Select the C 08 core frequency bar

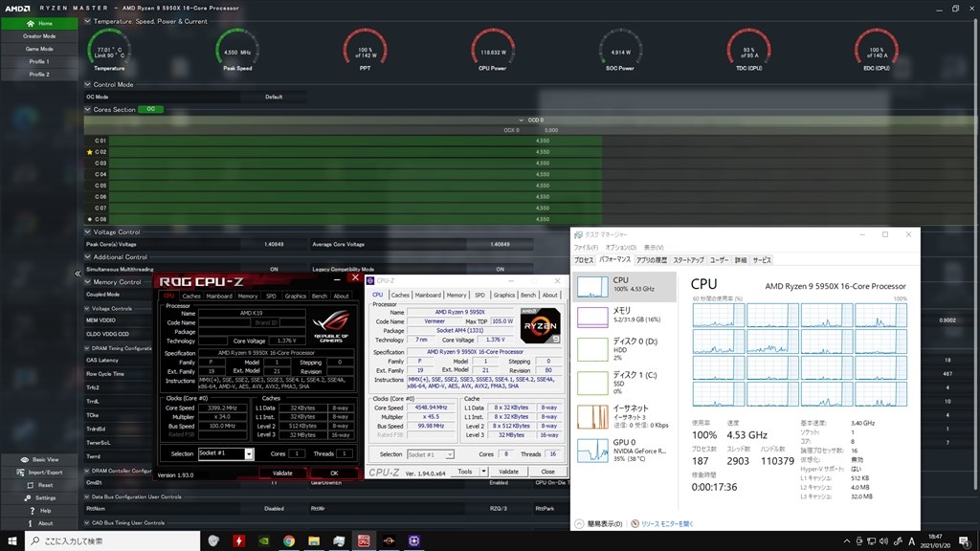point(355,219)
